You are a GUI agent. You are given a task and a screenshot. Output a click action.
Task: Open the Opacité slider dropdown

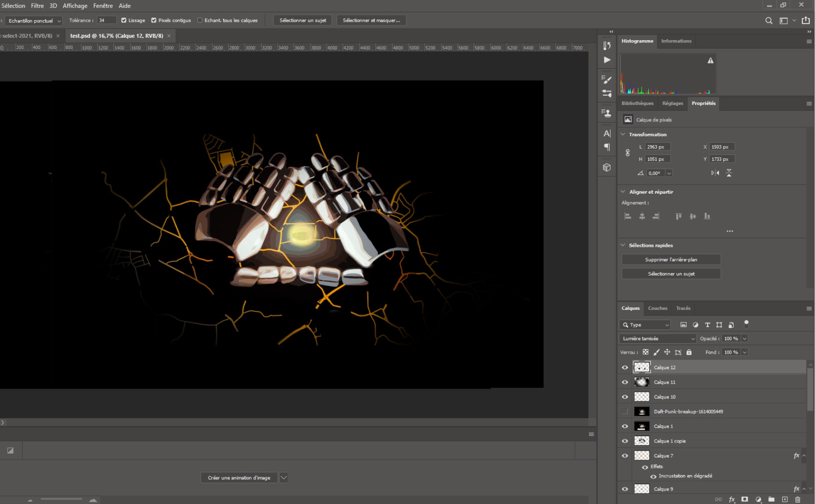point(744,339)
